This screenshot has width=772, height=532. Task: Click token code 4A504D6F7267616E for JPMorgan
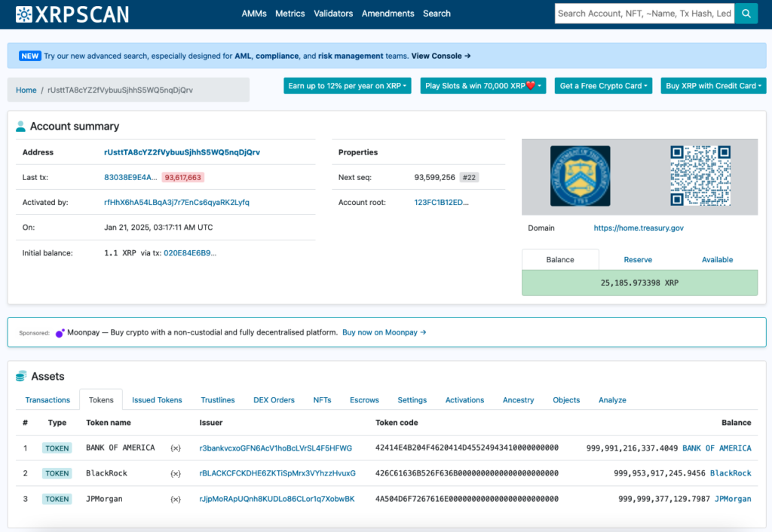tap(467, 499)
